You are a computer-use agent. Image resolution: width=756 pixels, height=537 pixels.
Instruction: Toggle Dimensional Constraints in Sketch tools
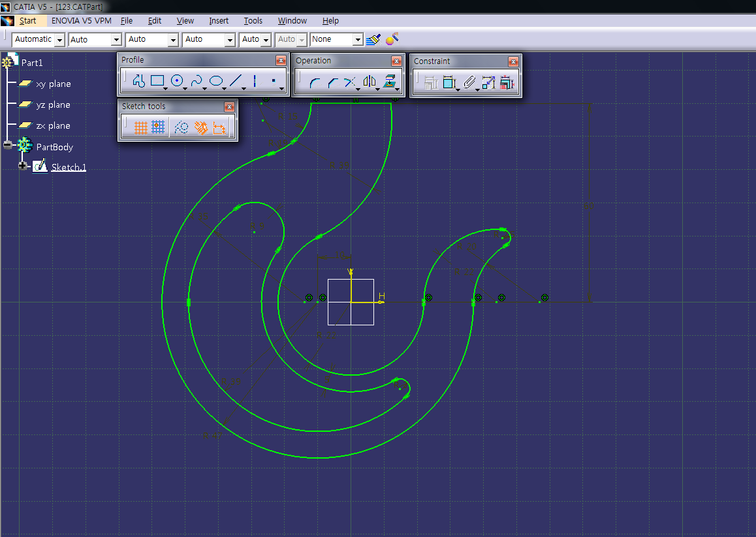219,128
